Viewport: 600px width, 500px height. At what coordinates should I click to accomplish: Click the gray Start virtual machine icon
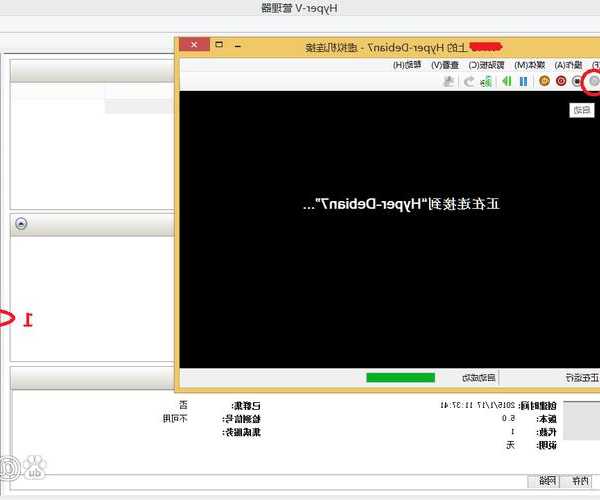pos(593,81)
